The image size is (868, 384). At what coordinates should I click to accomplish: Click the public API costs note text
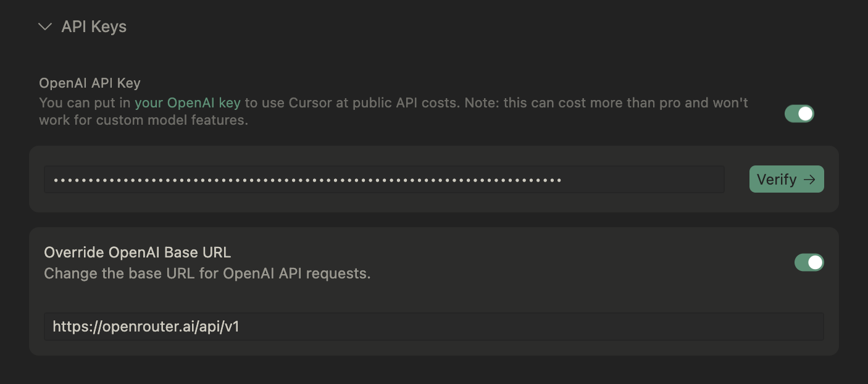393,102
